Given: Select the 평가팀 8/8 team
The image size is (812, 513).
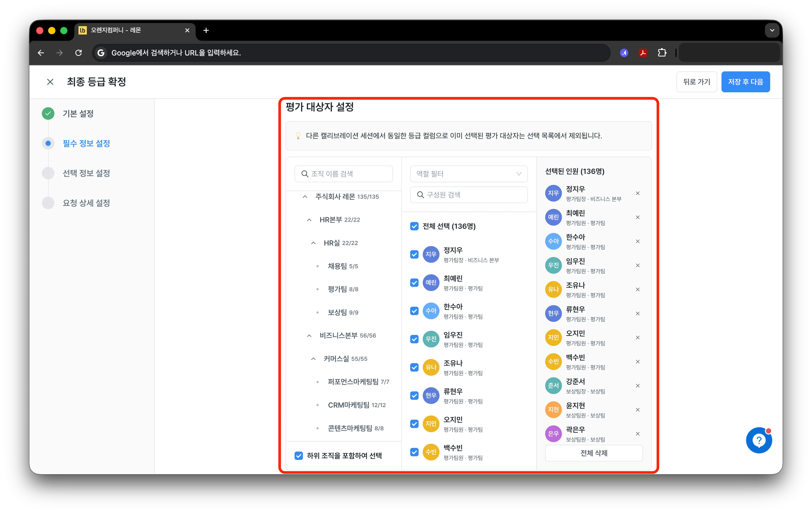Looking at the screenshot, I should (x=343, y=289).
